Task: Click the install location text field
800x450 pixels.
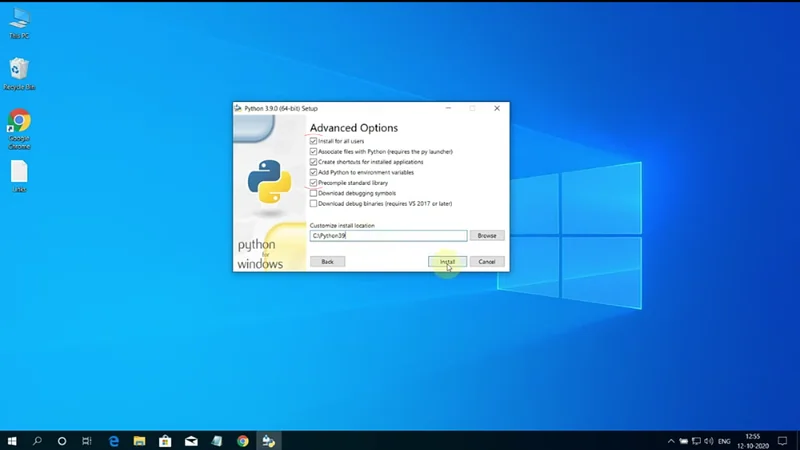Action: 388,236
